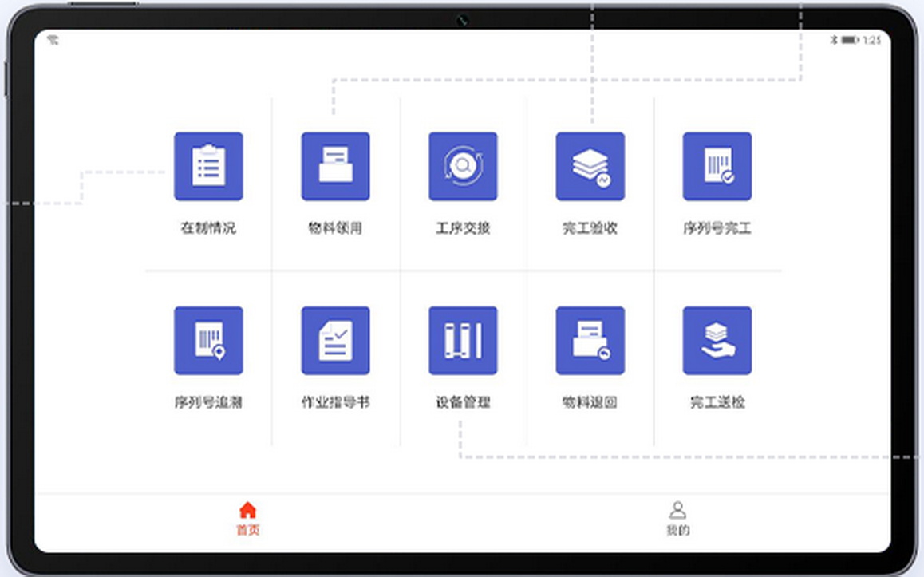This screenshot has height=577, width=924.
Task: Select the 完工验收 completion acceptance icon
Action: tap(590, 166)
